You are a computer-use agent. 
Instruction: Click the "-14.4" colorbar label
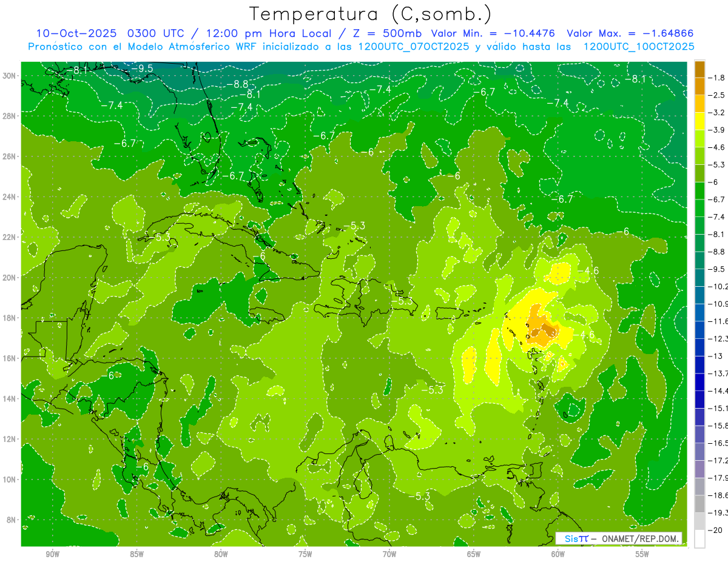719,391
